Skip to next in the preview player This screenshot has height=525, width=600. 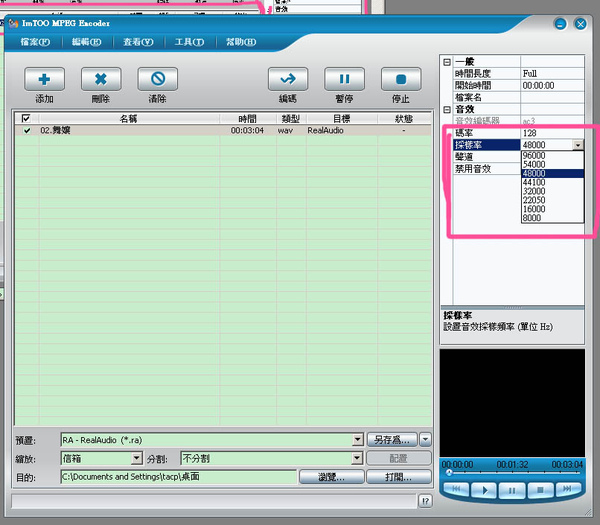pos(568,489)
